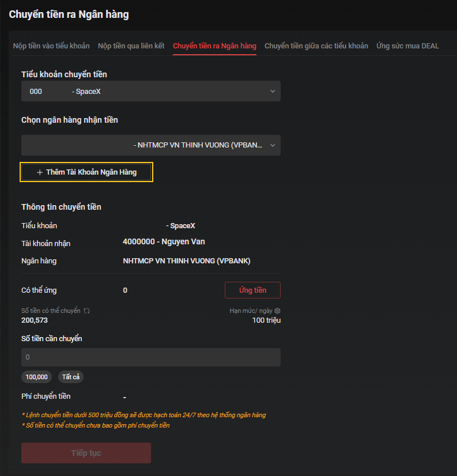Screen dimensions: 457x476
Task: Click the 200,573 transferable amount value
Action: pos(35,320)
